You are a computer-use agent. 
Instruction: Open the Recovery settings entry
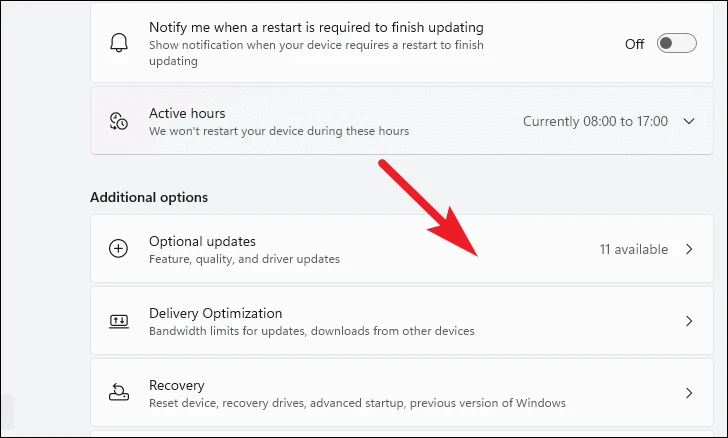(x=402, y=392)
